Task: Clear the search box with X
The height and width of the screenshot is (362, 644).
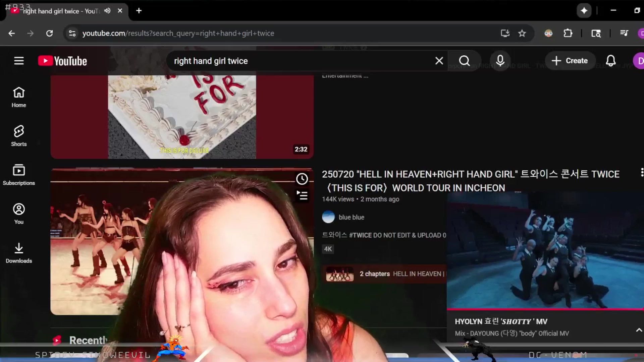Action: (x=439, y=61)
